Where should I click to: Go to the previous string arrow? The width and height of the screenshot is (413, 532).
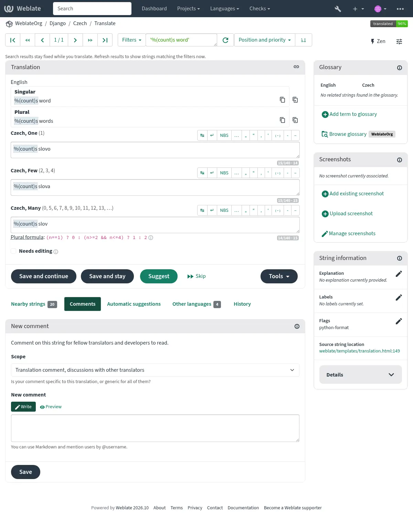coord(42,40)
